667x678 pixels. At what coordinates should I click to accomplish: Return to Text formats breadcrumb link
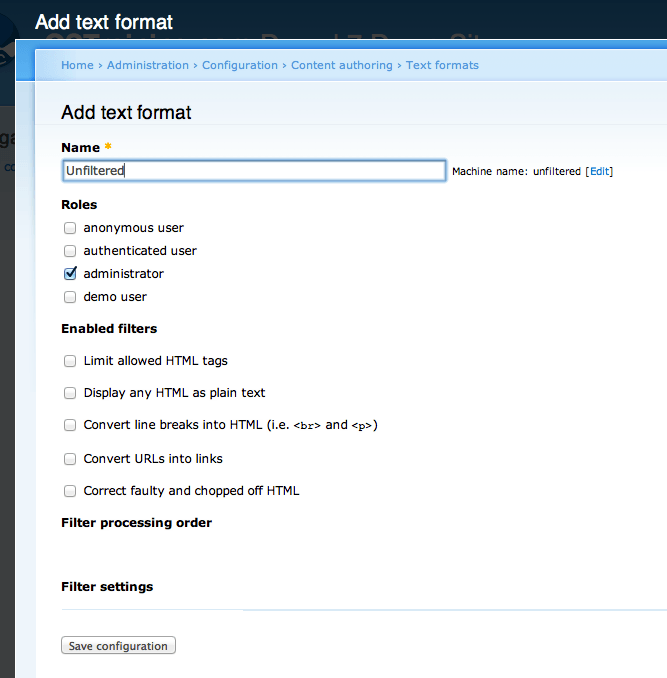442,65
